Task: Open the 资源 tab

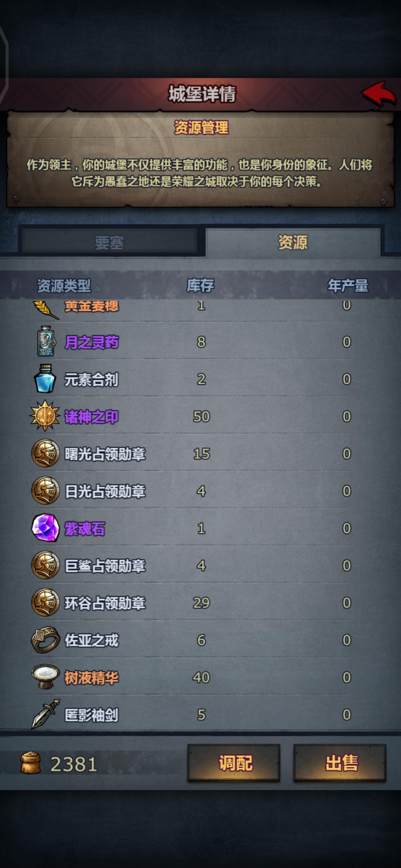Action: point(293,242)
